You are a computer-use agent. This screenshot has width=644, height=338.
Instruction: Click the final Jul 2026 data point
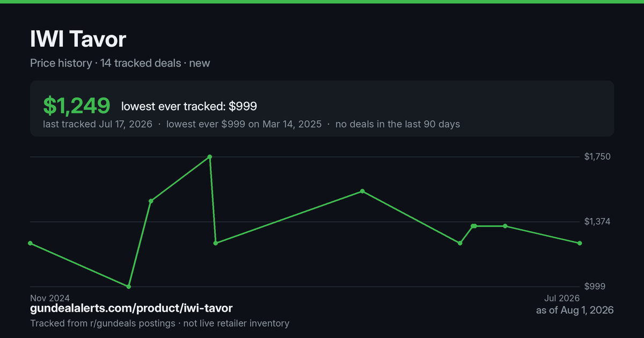pyautogui.click(x=580, y=243)
